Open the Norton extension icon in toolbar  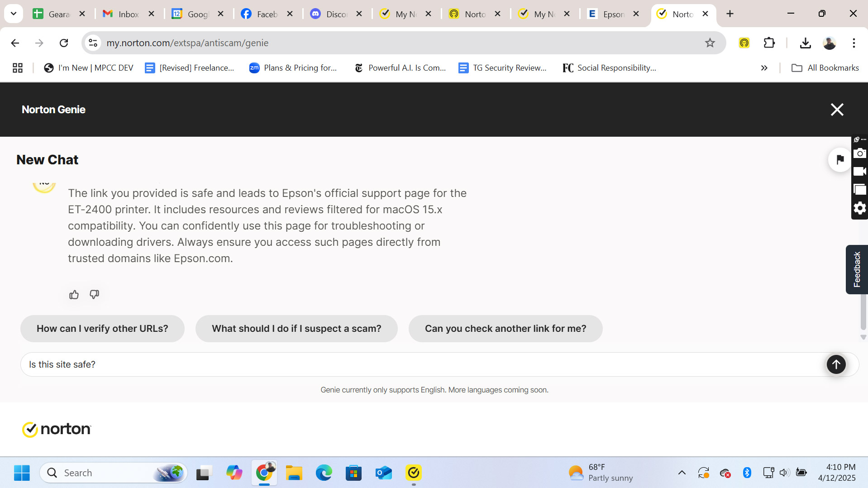coord(744,43)
